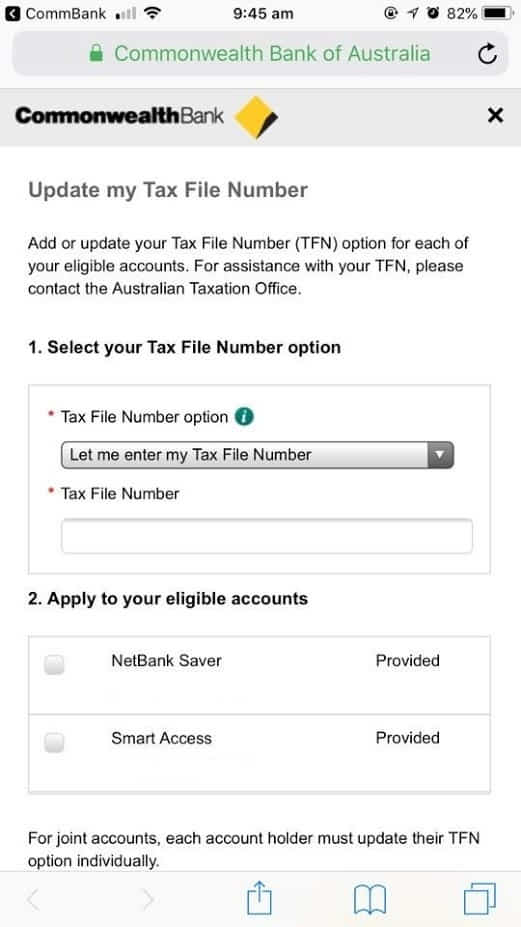Tap the Commonwealth Bank diamond logo
Image resolution: width=521 pixels, height=927 pixels.
[x=256, y=117]
